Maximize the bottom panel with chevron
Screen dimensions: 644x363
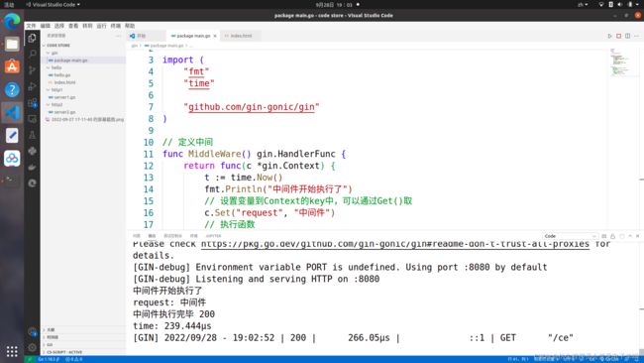[630, 236]
